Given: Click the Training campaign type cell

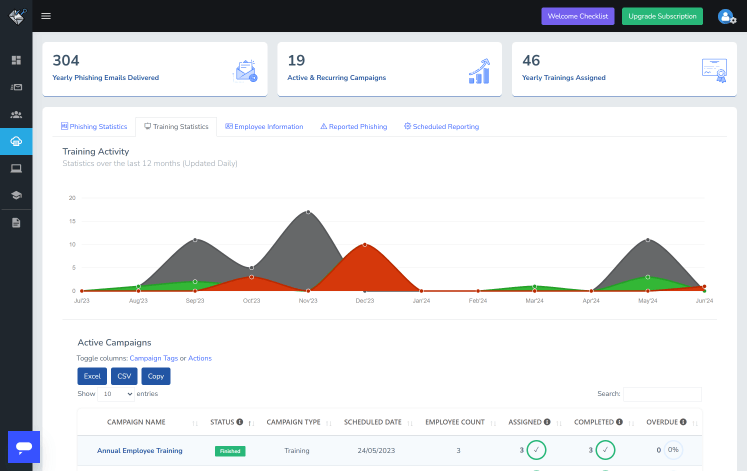Looking at the screenshot, I should click(x=297, y=451).
